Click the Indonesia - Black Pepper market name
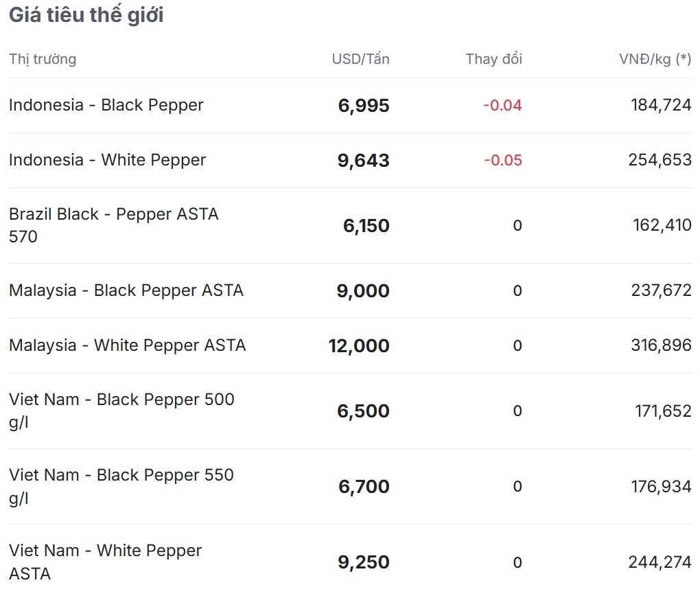The width and height of the screenshot is (700, 598). tap(106, 105)
